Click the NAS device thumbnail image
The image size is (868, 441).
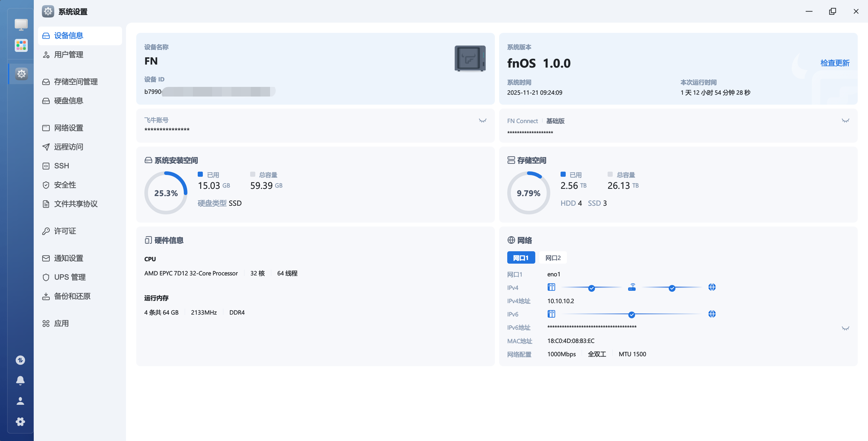[470, 58]
